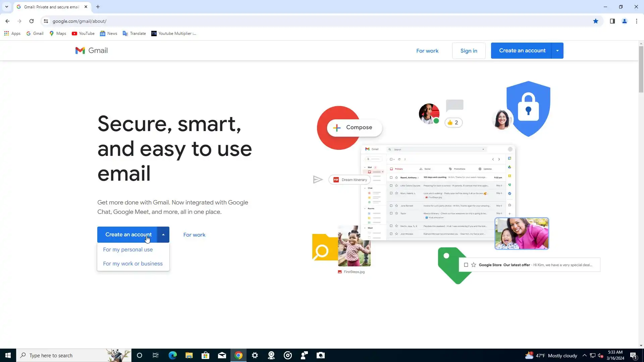Viewport: 644px width, 362px height.
Task: Click the page vertical scrollbar thumb
Action: [x=641, y=69]
